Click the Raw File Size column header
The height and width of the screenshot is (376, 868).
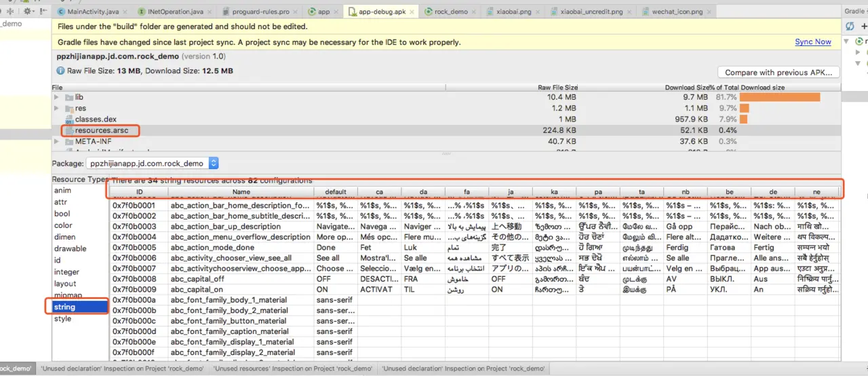tap(557, 88)
